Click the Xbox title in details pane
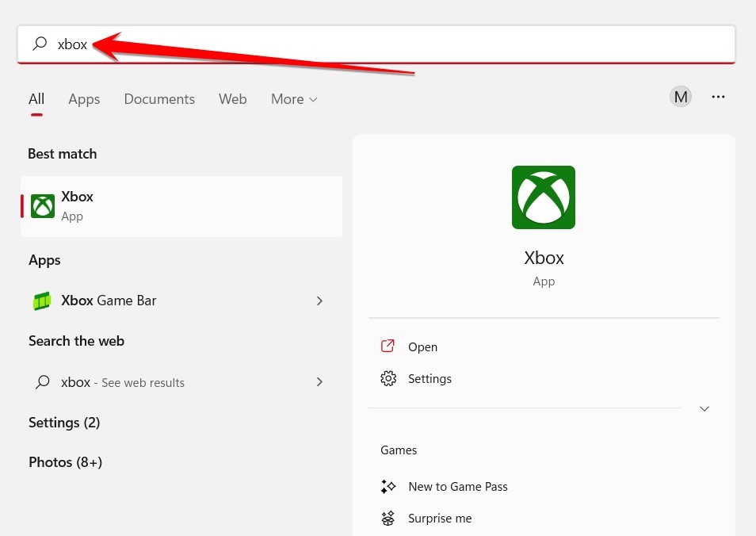The height and width of the screenshot is (536, 756). [x=544, y=258]
